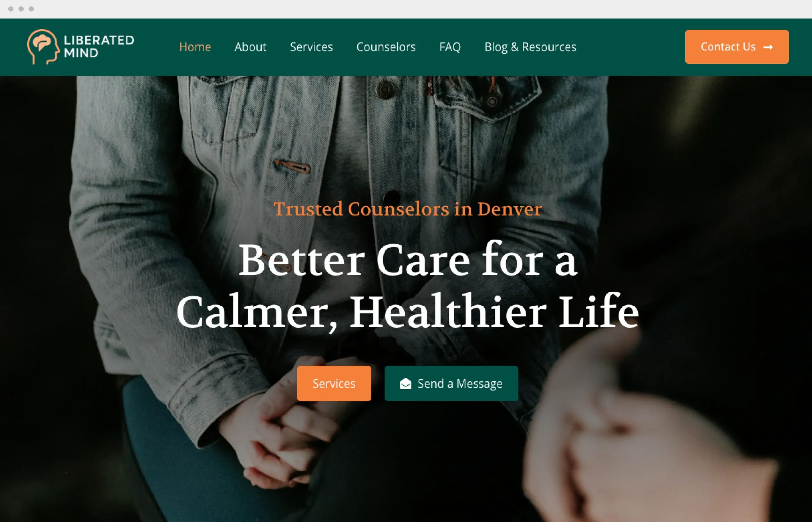Click the third gray window dot
Screen dimensions: 812x522
click(31, 9)
